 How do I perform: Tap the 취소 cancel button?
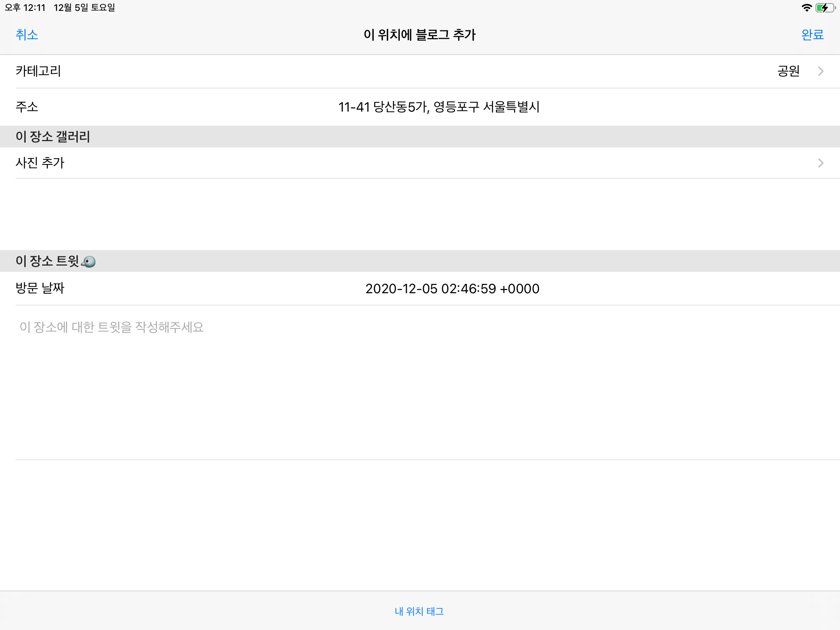pyautogui.click(x=27, y=35)
